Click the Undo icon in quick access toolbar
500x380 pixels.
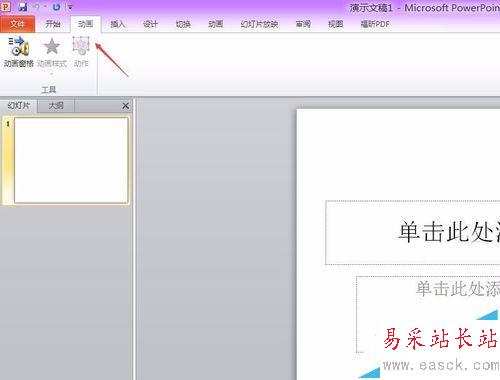(36, 7)
